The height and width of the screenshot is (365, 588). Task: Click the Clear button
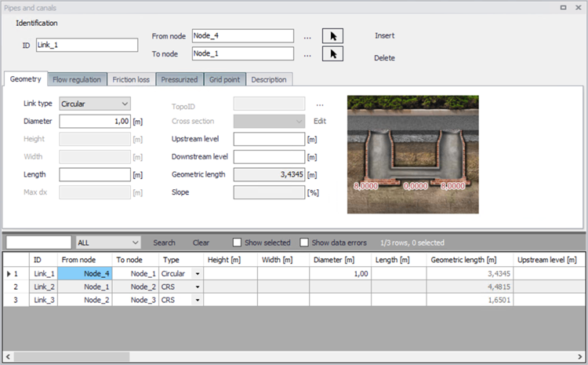[x=201, y=243]
